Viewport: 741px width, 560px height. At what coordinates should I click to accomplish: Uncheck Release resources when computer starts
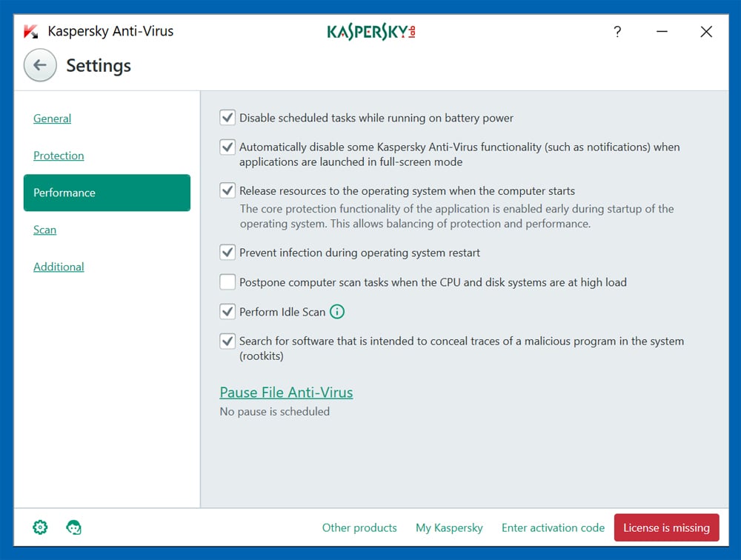click(227, 190)
